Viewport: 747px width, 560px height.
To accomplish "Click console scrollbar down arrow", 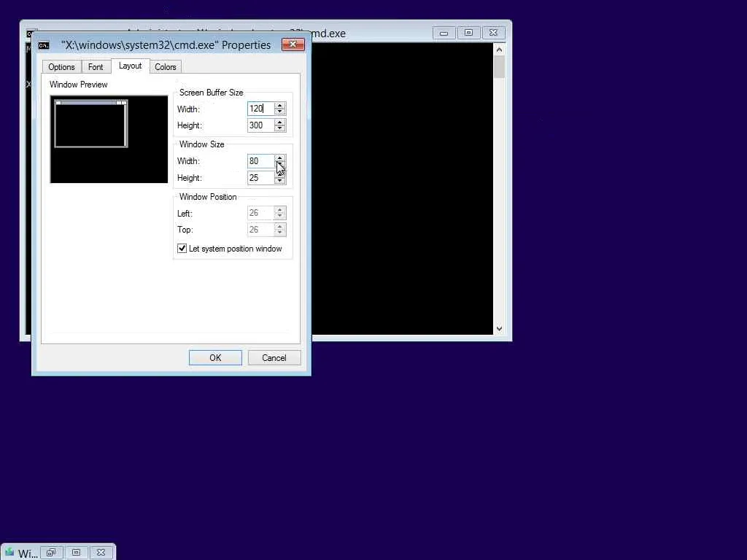I will click(x=499, y=329).
